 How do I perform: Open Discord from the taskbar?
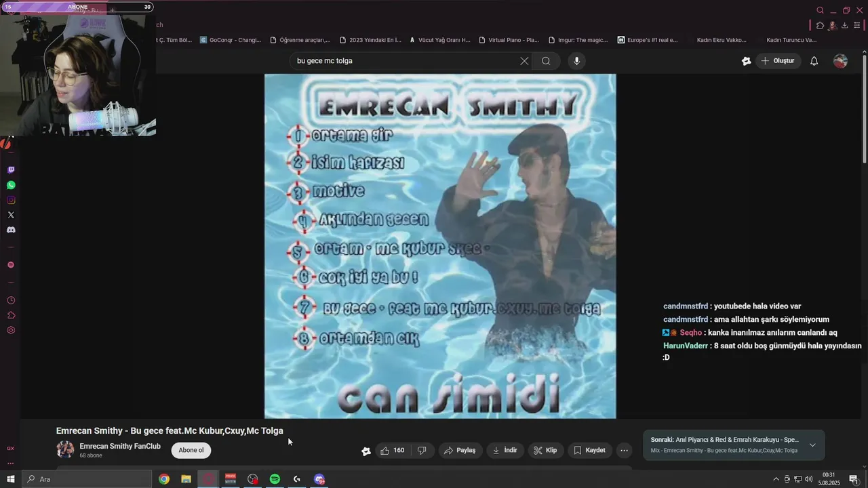319,479
